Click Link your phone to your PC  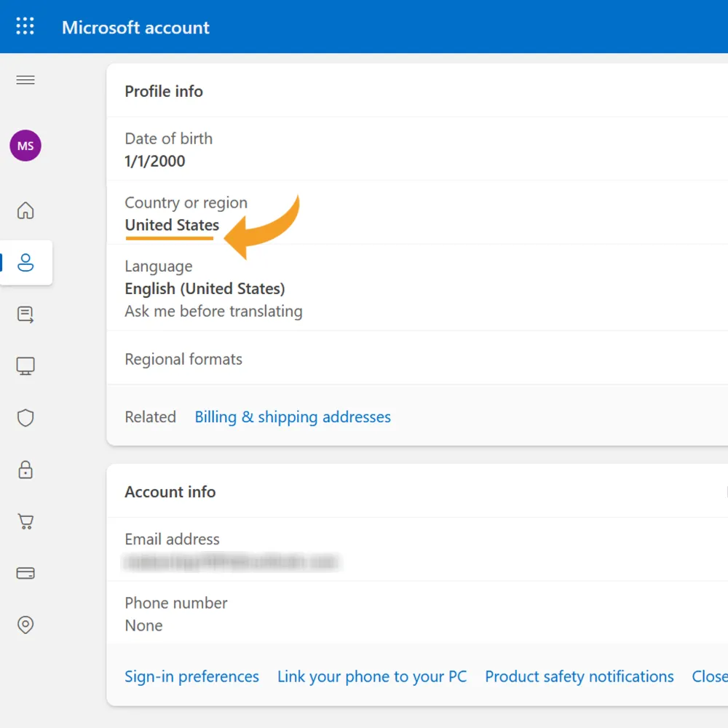pos(372,676)
